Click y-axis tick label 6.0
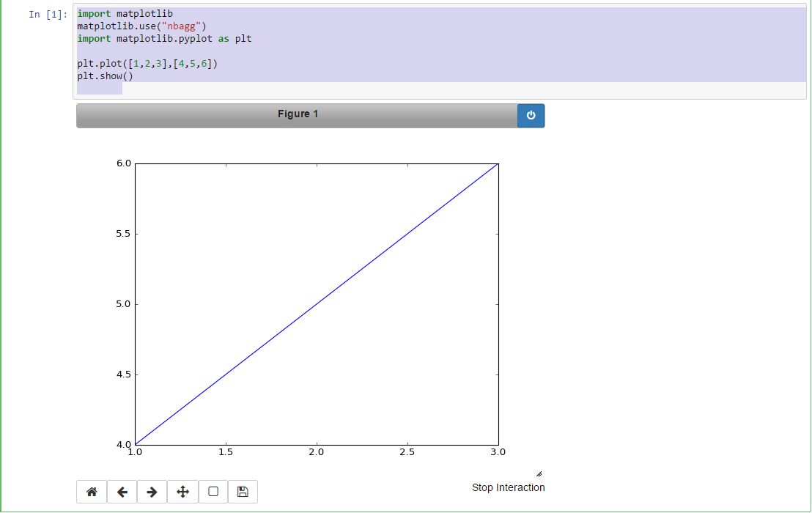This screenshot has width=812, height=513. 124,163
